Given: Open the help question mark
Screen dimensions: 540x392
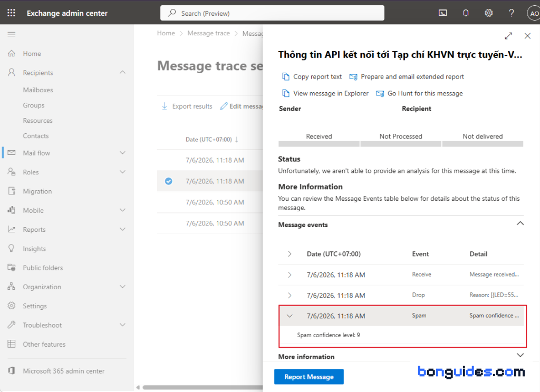Looking at the screenshot, I should coord(512,13).
